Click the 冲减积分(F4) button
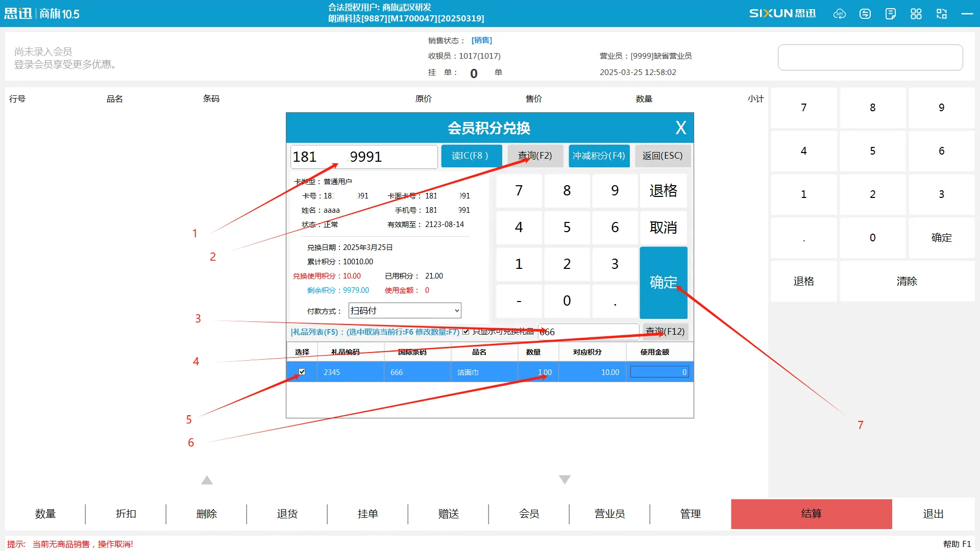 [599, 156]
